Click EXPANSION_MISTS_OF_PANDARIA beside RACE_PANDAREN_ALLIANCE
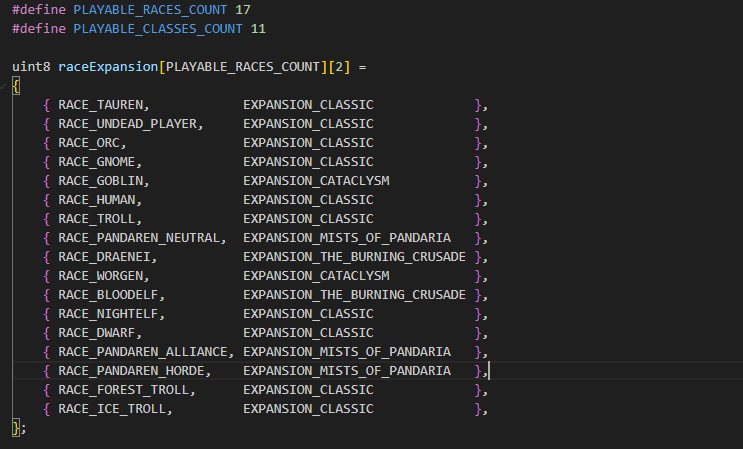Screen dimensions: 743x449 click(x=346, y=352)
